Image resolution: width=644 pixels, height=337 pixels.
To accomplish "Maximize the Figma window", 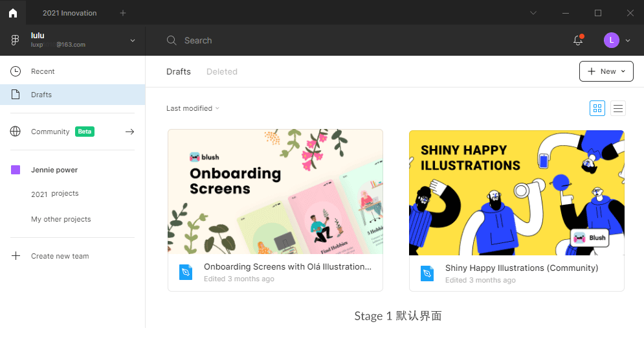I will (598, 13).
